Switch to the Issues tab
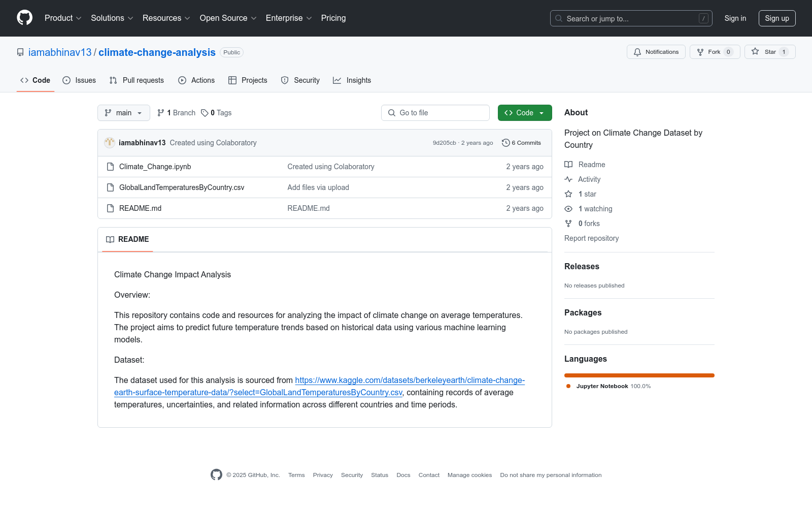This screenshot has width=812, height=508. click(x=79, y=80)
